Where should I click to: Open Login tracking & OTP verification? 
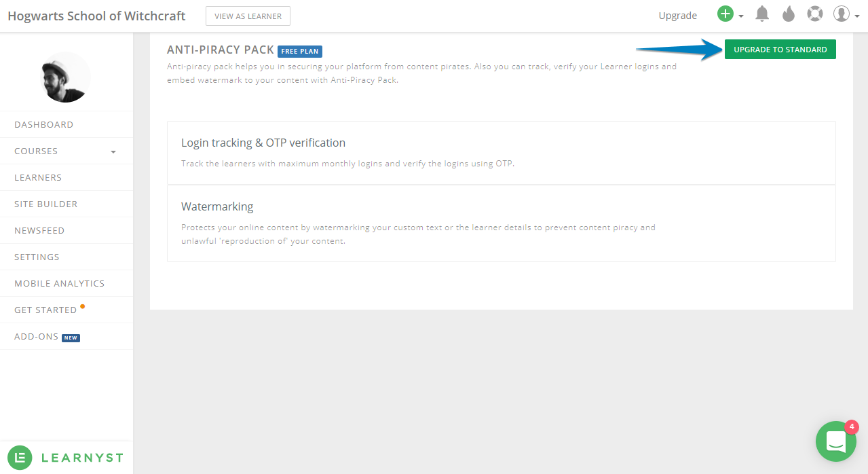coord(501,153)
